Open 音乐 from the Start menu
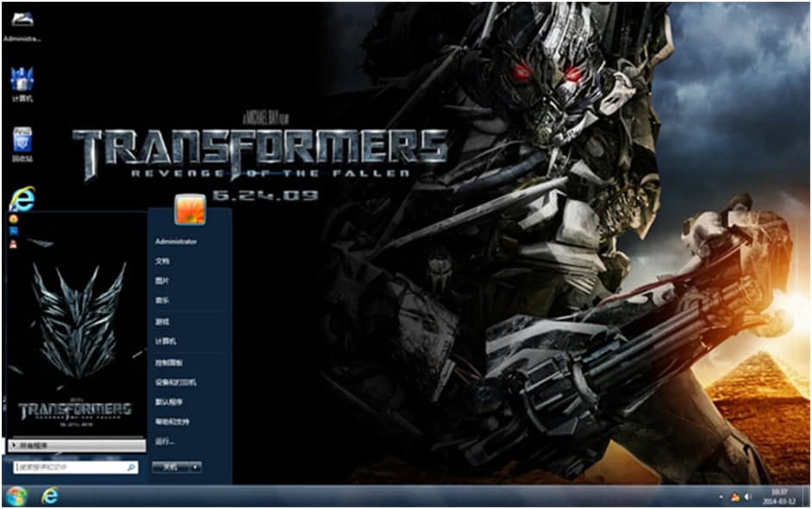Viewport: 812px width, 509px height. tap(163, 300)
